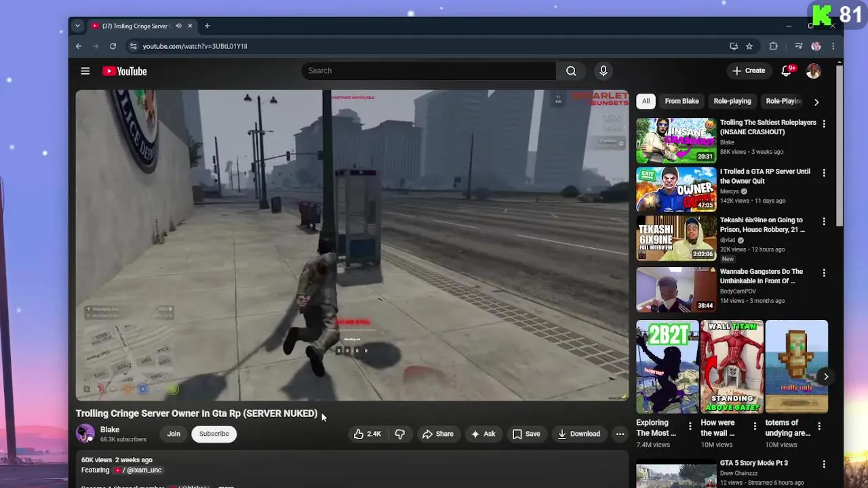Open the YouTube account avatar menu
Screen dimensions: 868x488
(x=813, y=70)
